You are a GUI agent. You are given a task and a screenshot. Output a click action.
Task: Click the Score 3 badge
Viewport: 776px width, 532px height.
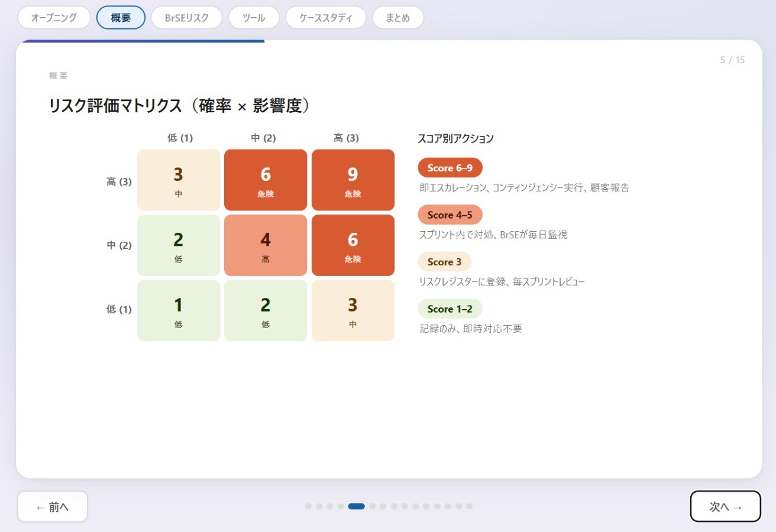tap(444, 261)
